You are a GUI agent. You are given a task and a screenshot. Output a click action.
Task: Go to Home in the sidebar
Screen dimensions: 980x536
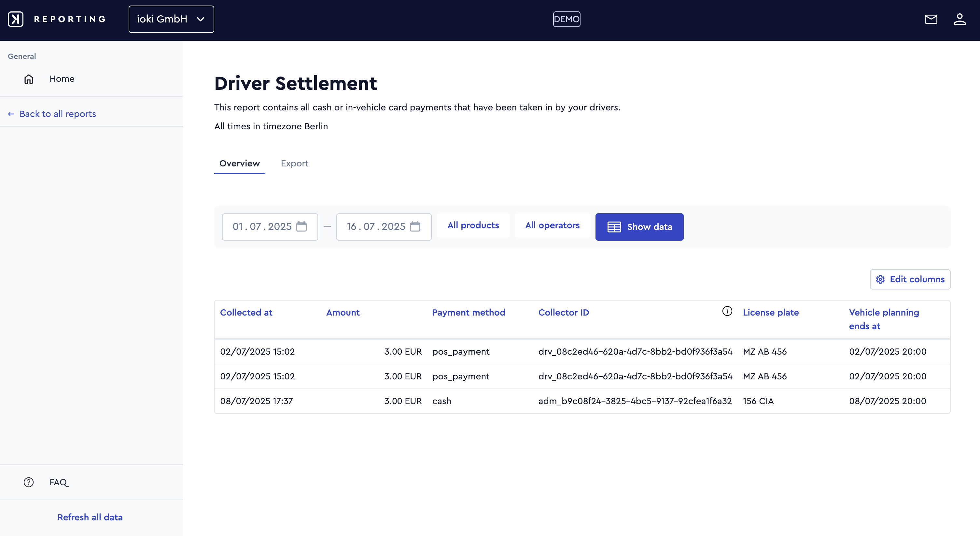pos(62,79)
